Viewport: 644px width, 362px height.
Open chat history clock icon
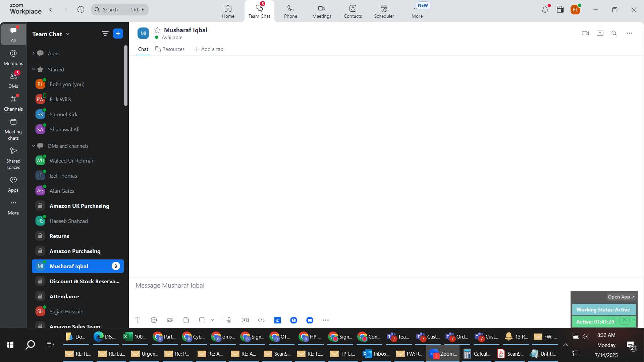coord(80,9)
